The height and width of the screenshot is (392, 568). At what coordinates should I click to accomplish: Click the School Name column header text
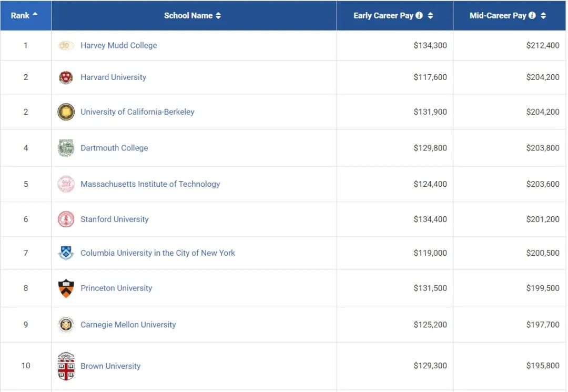(188, 16)
